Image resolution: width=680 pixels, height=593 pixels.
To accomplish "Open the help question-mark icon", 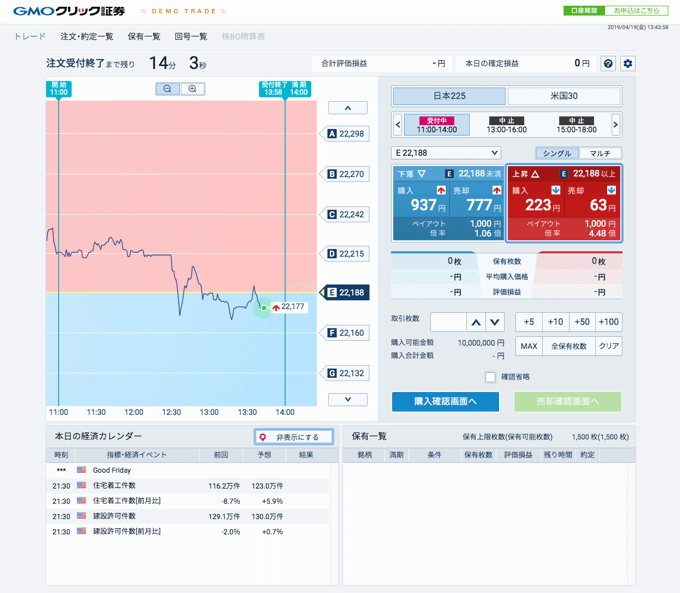I will click(x=608, y=64).
